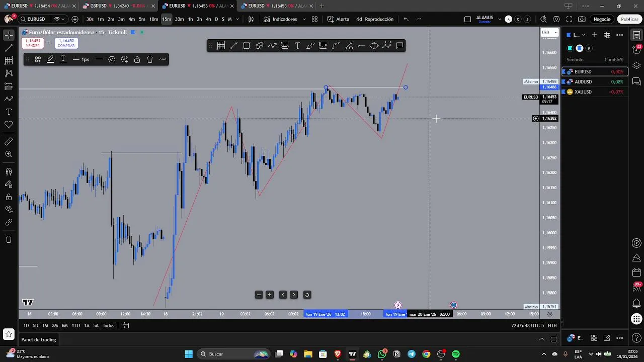Collapse the Panel de trading chevron
Viewport: 644px width, 362px height.
[x=542, y=340]
